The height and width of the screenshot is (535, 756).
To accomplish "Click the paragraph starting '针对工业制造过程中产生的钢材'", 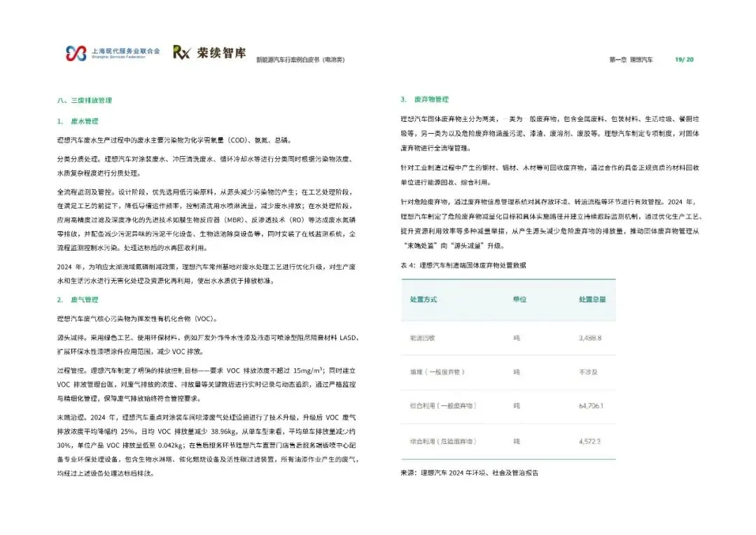I will (x=549, y=175).
